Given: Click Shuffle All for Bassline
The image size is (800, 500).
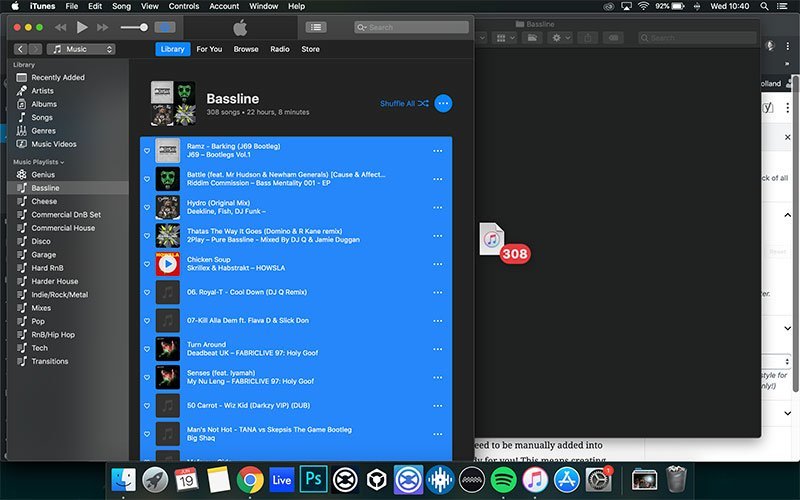Looking at the screenshot, I should [404, 104].
